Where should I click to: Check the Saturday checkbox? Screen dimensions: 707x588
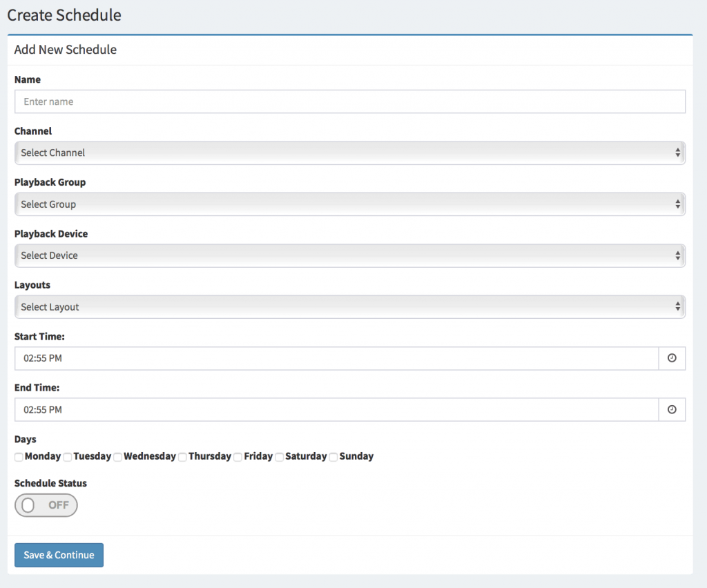click(280, 457)
